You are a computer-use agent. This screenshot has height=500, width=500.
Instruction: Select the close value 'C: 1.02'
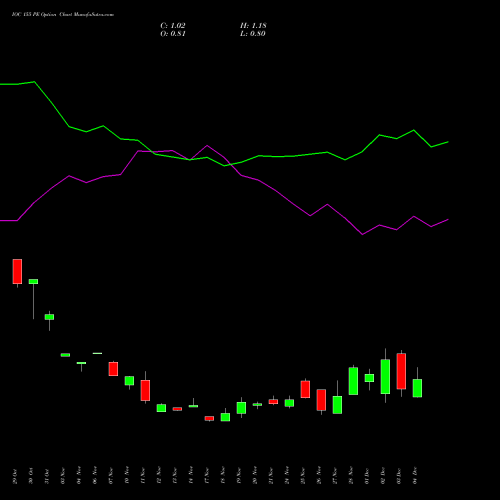click(x=173, y=26)
